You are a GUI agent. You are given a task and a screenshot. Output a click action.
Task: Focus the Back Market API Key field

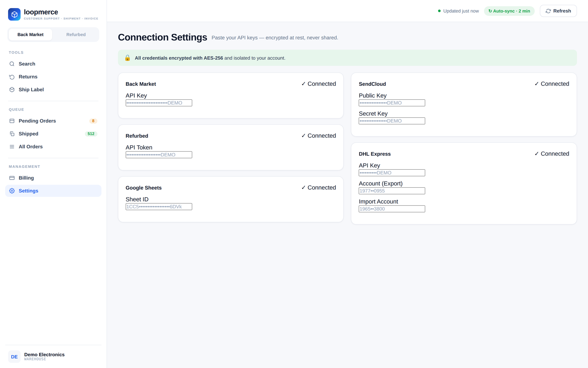click(x=159, y=103)
